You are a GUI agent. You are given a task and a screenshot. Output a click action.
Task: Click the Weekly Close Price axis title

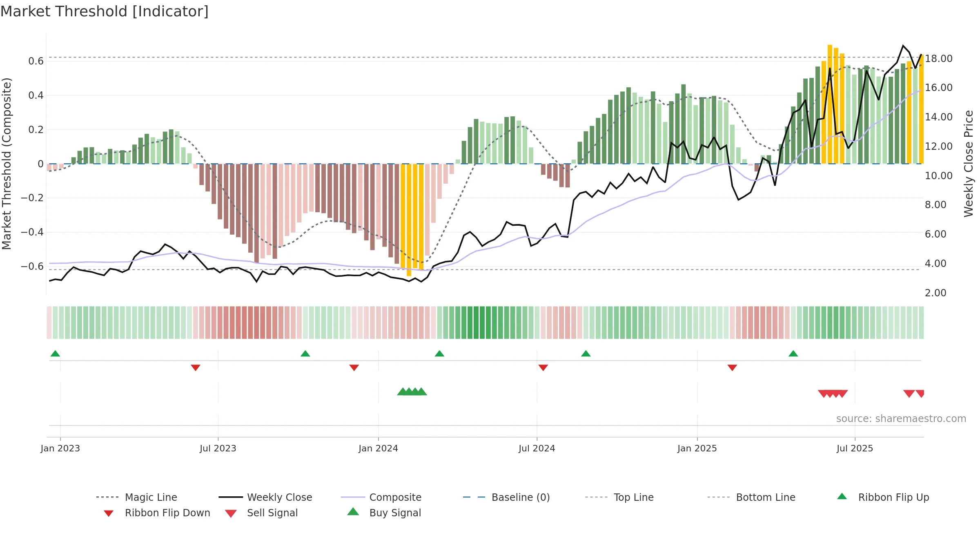(x=969, y=164)
